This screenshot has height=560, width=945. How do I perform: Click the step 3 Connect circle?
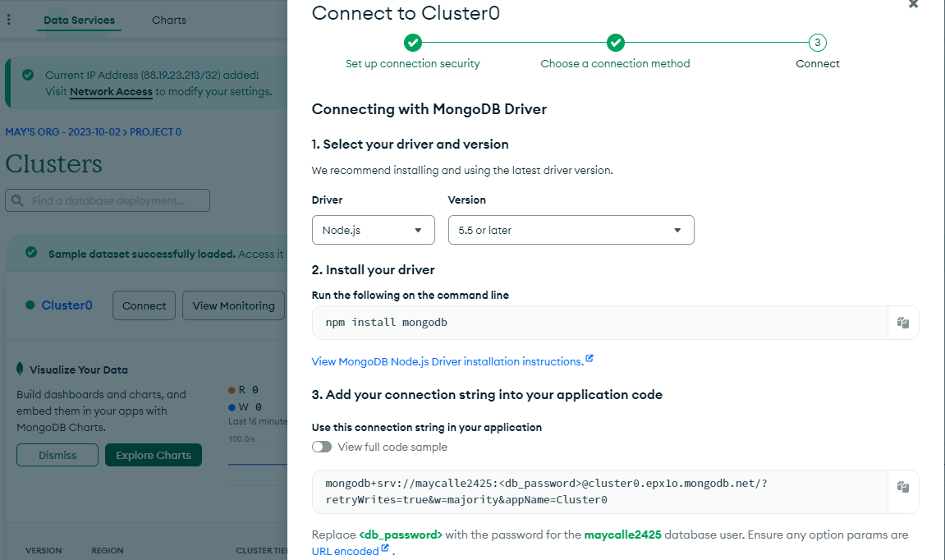pyautogui.click(x=817, y=43)
